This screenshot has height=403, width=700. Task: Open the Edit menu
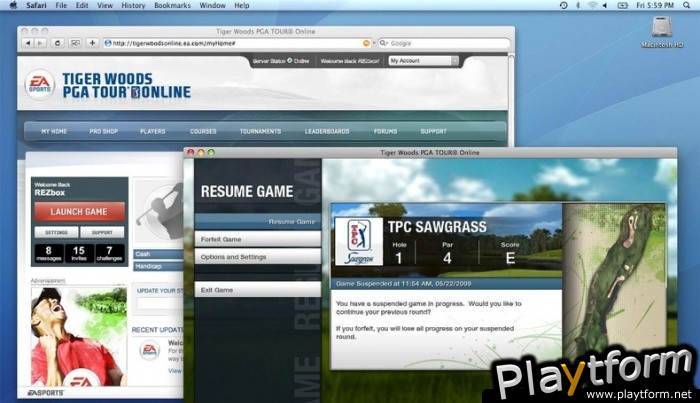tap(82, 5)
